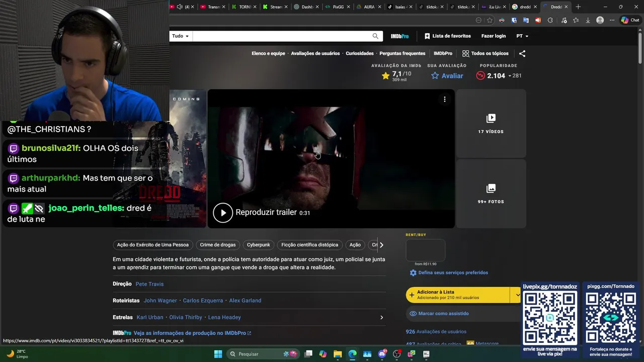Screen dimensions: 644x362
Task: Open File Explorer from the taskbar
Action: click(x=338, y=354)
